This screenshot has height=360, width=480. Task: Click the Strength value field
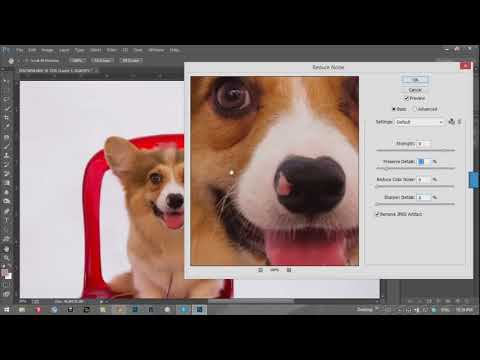pyautogui.click(x=423, y=144)
